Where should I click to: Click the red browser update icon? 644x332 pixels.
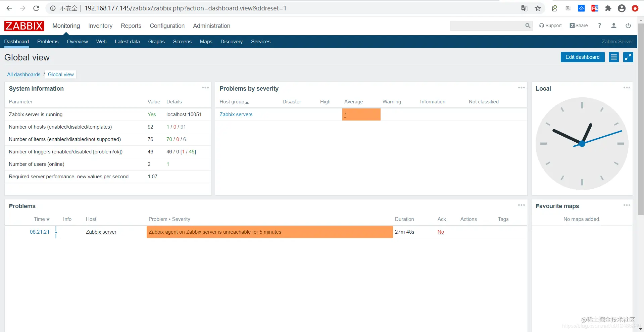(x=635, y=8)
